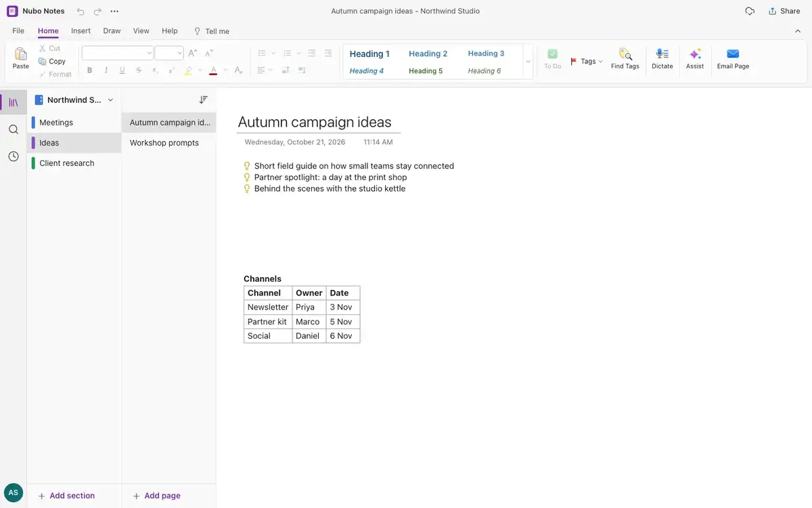This screenshot has height=508, width=812.
Task: Decrease indent using the outdent icon
Action: [311, 53]
